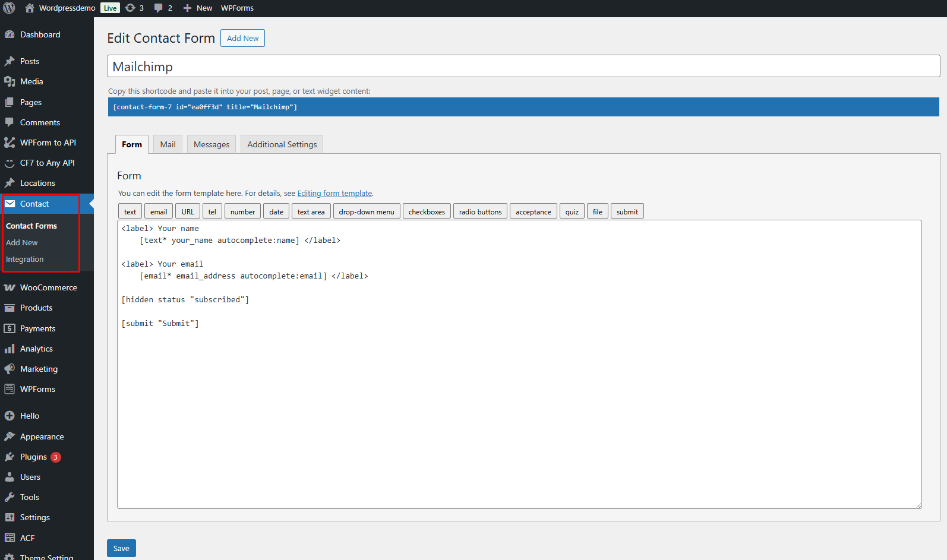Click the WPForm to API icon

pyautogui.click(x=10, y=143)
